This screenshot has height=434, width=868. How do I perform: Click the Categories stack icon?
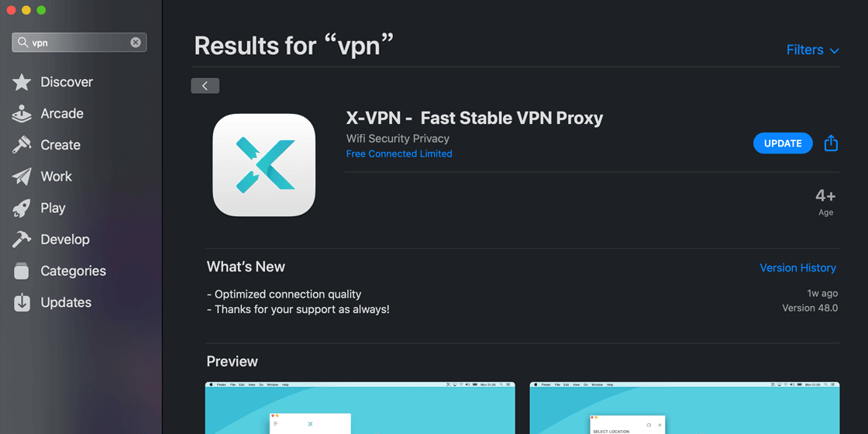(x=22, y=271)
